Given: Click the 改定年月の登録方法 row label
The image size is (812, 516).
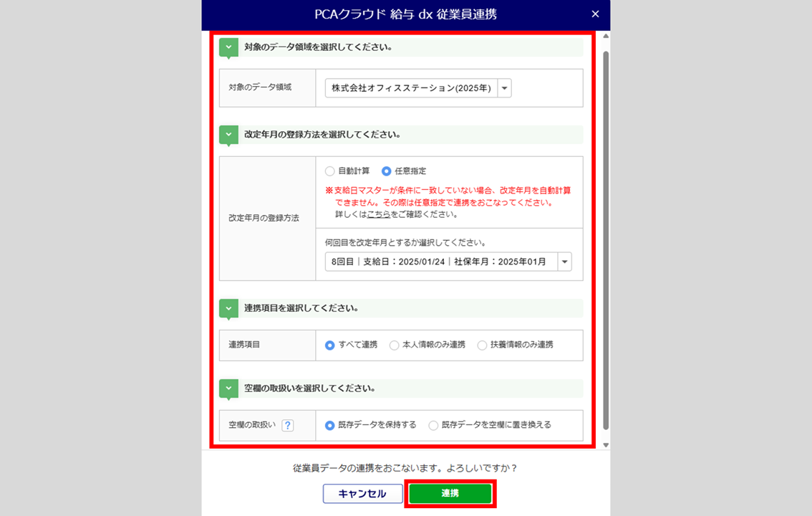Looking at the screenshot, I should click(x=264, y=218).
